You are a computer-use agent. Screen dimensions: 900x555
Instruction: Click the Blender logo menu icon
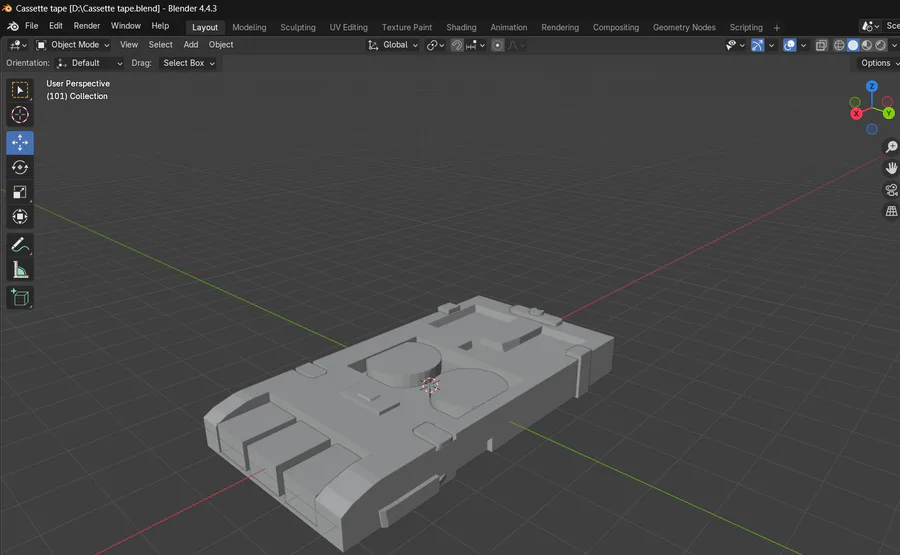pyautogui.click(x=13, y=26)
